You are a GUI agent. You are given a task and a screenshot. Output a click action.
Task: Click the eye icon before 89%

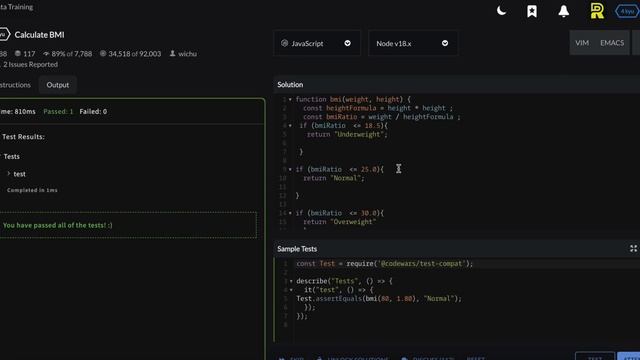click(46, 53)
